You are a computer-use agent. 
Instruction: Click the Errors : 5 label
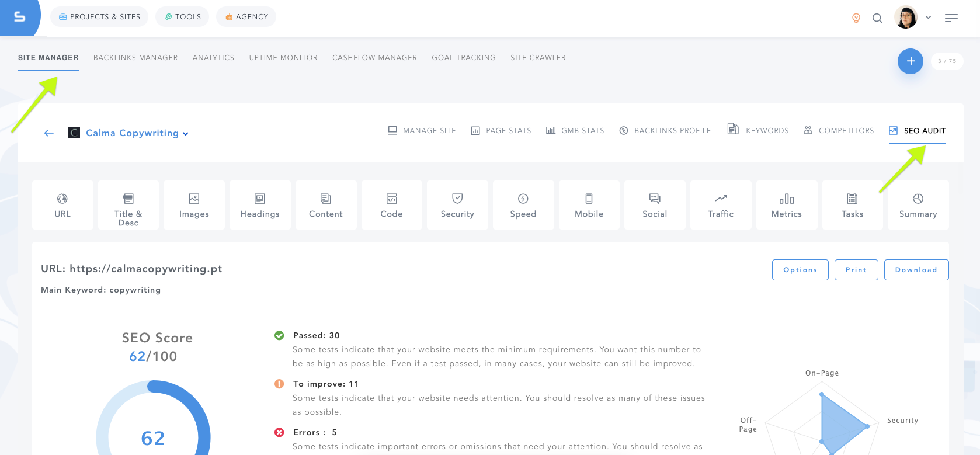click(x=315, y=432)
